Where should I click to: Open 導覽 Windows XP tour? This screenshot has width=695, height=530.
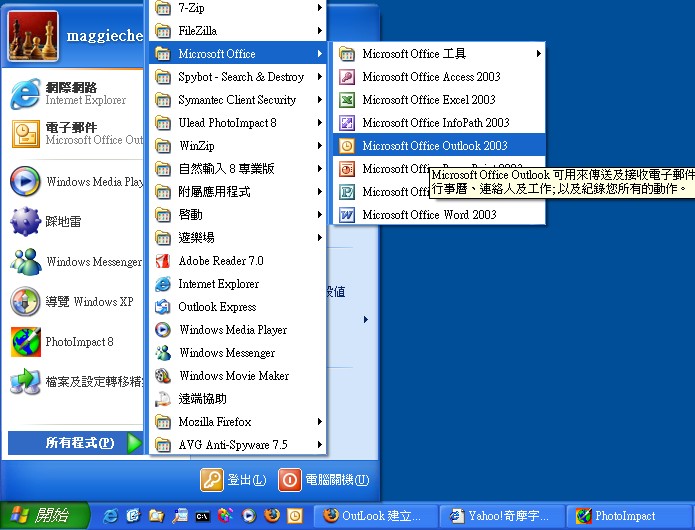coord(74,301)
